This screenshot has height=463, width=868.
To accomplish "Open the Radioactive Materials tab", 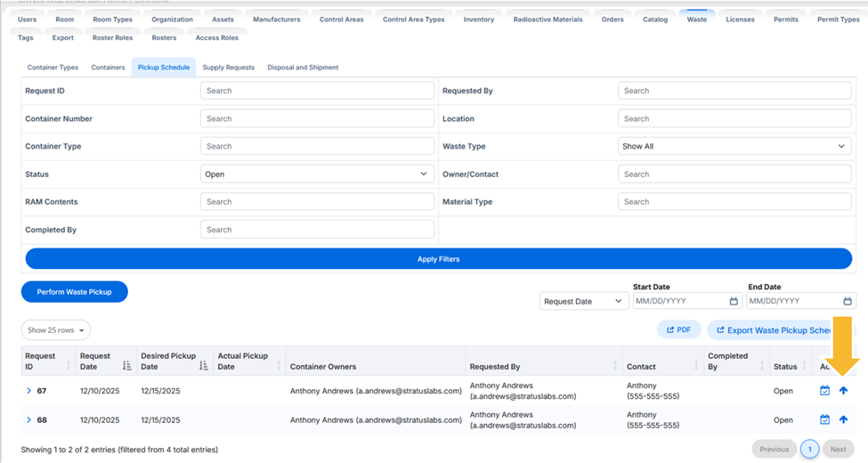I will (548, 20).
